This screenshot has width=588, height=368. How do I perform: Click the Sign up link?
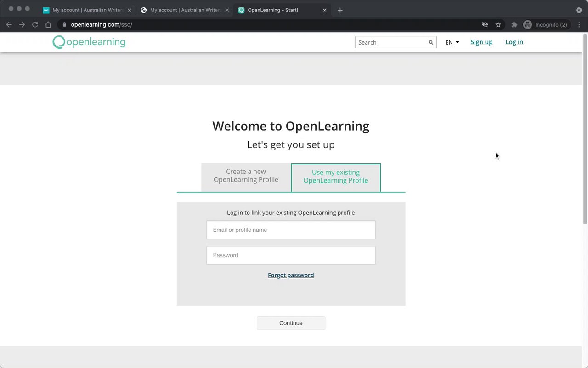pyautogui.click(x=481, y=42)
